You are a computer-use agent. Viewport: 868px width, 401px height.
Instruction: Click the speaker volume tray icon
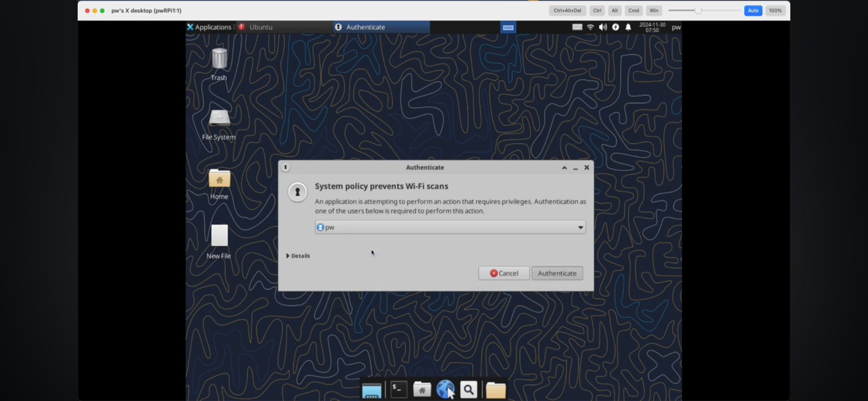pyautogui.click(x=603, y=27)
